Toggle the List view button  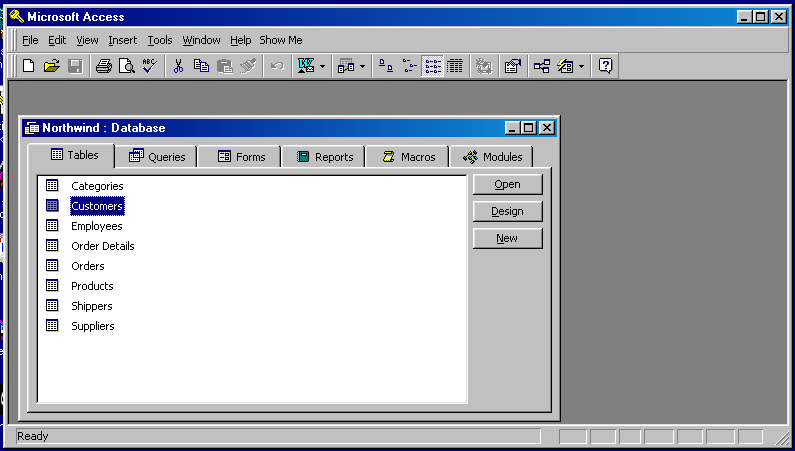(x=432, y=66)
